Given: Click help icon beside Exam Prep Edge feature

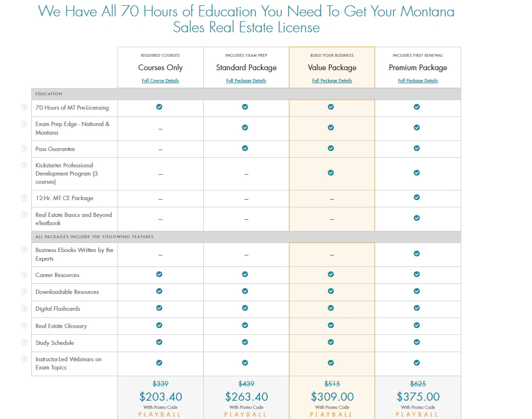Looking at the screenshot, I should pyautogui.click(x=24, y=124).
